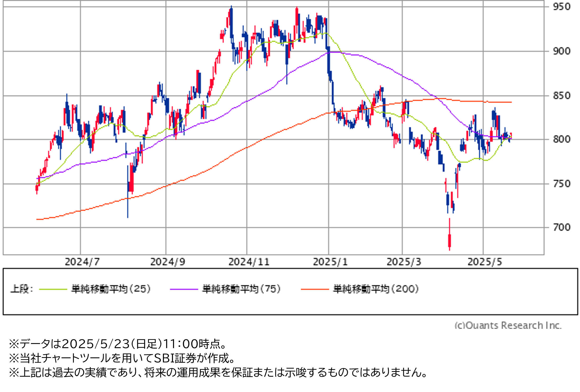Select the 単純移動平均(200) legend label
The width and height of the screenshot is (580, 392).
pyautogui.click(x=376, y=289)
